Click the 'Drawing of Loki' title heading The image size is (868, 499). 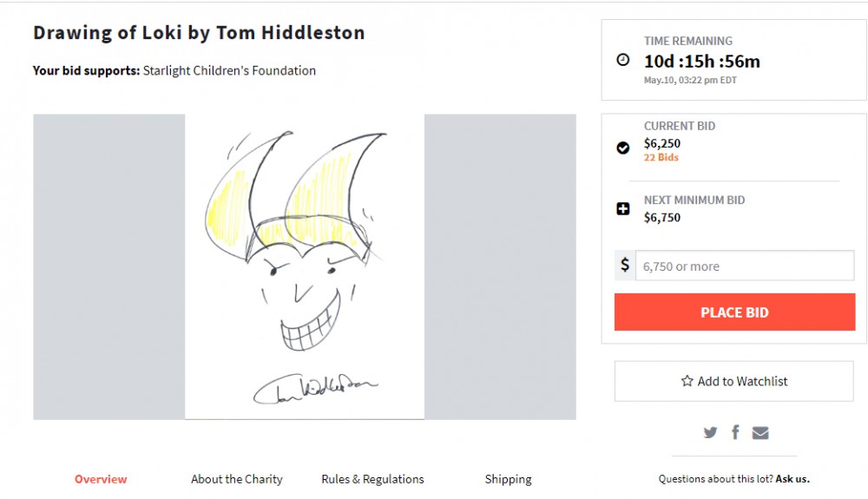[x=199, y=33]
